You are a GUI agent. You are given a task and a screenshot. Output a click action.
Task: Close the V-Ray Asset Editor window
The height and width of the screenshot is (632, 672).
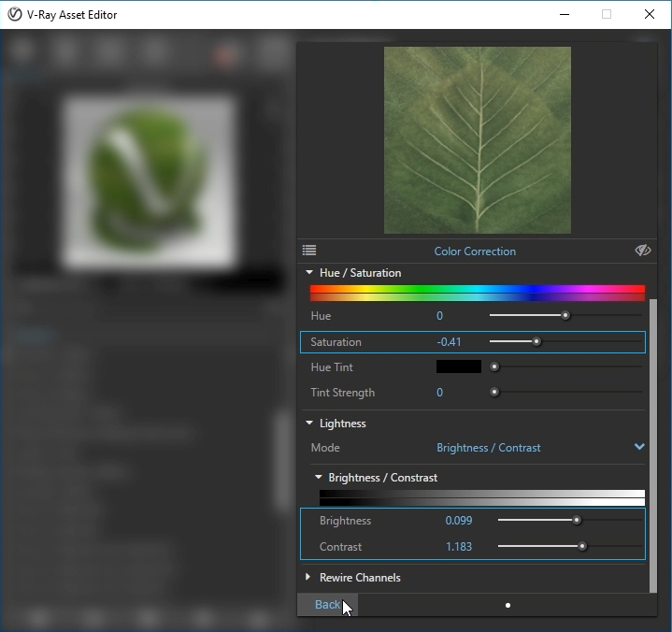[x=650, y=15]
